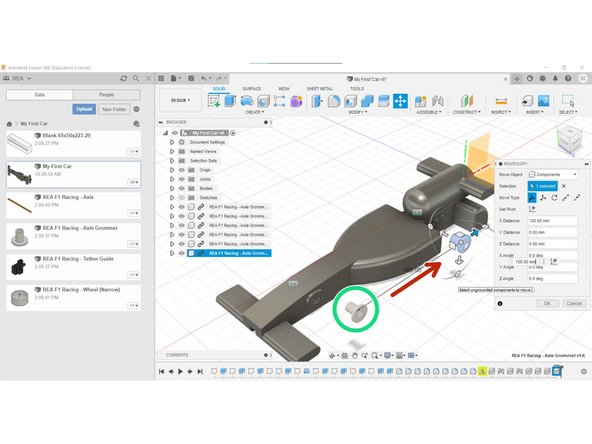Open the Assemble menu dropdown
Image resolution: width=592 pixels, height=444 pixels.
429,112
